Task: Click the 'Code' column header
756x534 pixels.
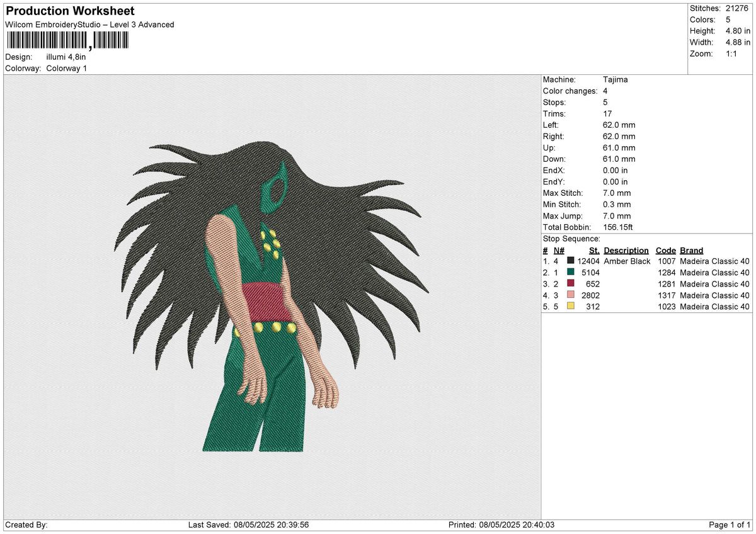Action: [x=665, y=251]
